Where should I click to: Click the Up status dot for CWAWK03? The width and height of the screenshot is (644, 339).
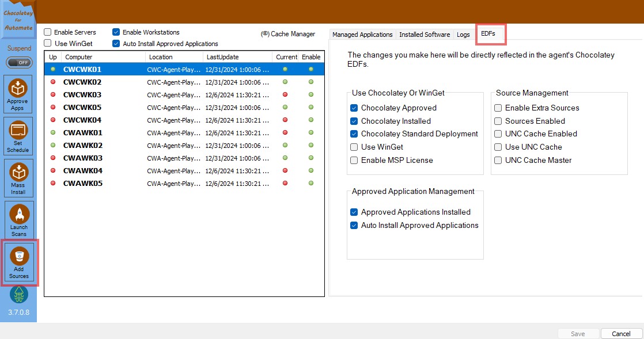point(53,158)
